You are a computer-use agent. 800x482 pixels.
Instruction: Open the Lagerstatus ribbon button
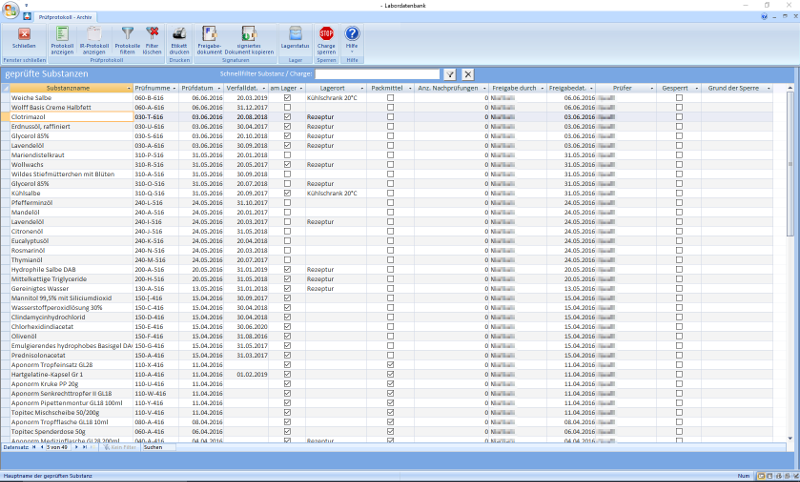[x=295, y=35]
